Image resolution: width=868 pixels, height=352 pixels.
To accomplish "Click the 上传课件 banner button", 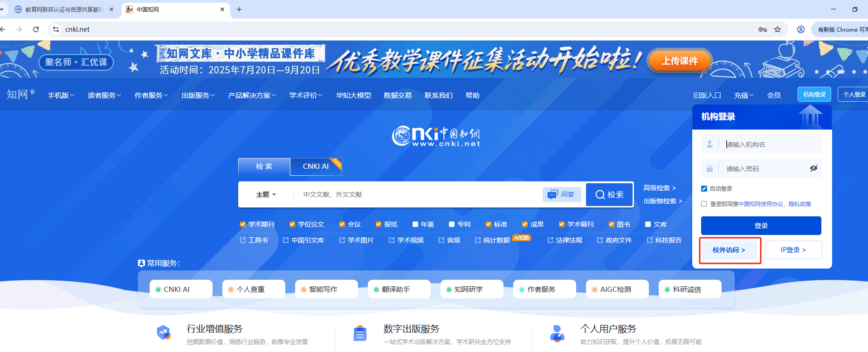I will [680, 61].
